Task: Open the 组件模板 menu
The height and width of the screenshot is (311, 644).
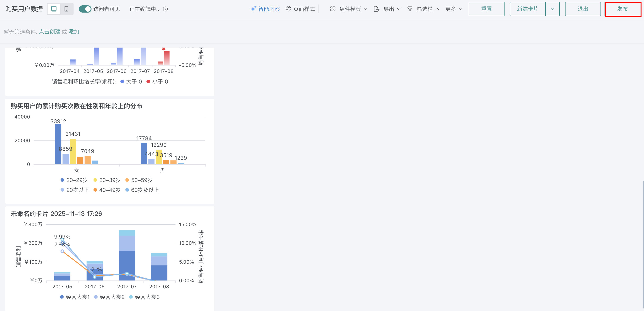Action: (350, 9)
